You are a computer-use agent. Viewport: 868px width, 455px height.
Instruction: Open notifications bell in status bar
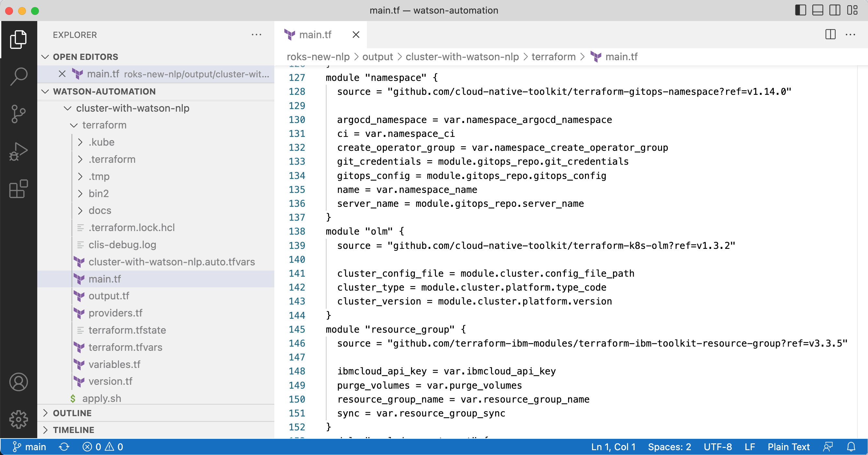[x=851, y=447]
